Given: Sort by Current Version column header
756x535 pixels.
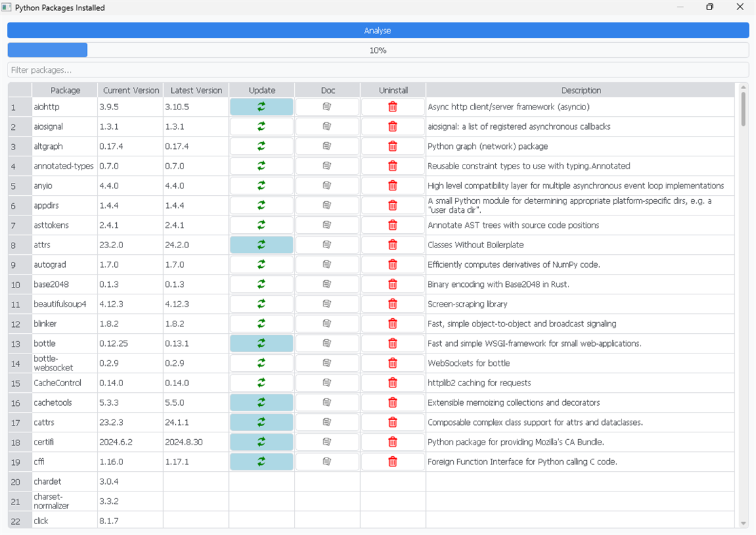Looking at the screenshot, I should tap(130, 90).
